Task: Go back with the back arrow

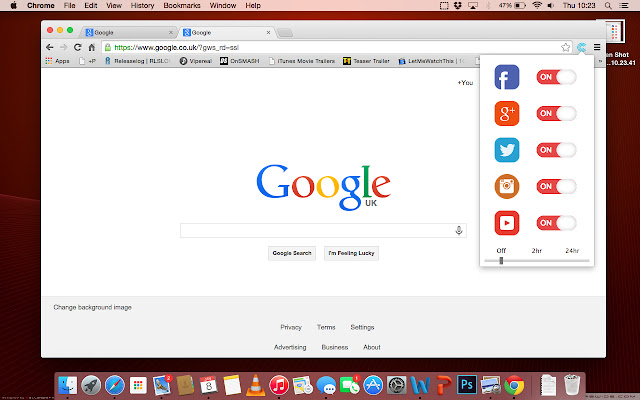Action: point(49,47)
